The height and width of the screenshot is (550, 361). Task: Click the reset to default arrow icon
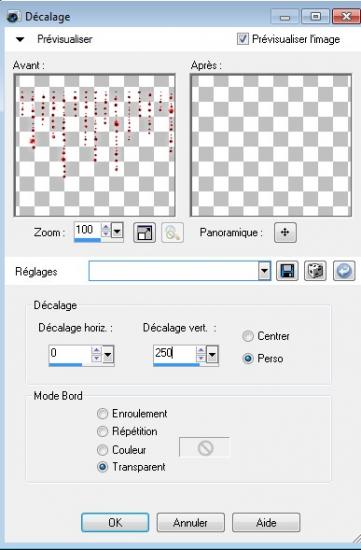344,271
